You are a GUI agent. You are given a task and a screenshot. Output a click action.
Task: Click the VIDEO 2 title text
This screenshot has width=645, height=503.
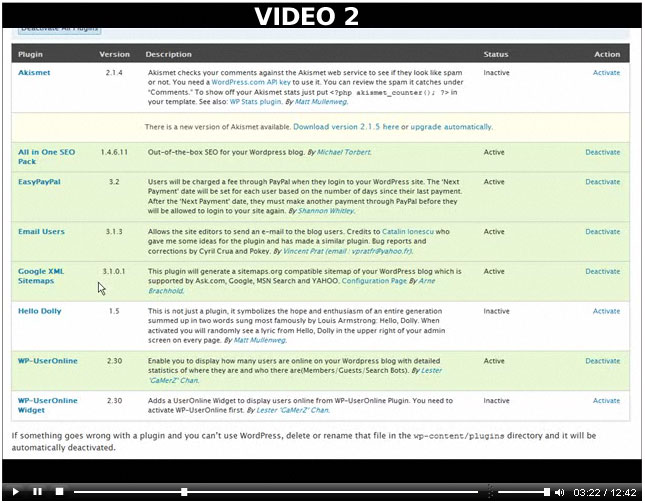[306, 16]
